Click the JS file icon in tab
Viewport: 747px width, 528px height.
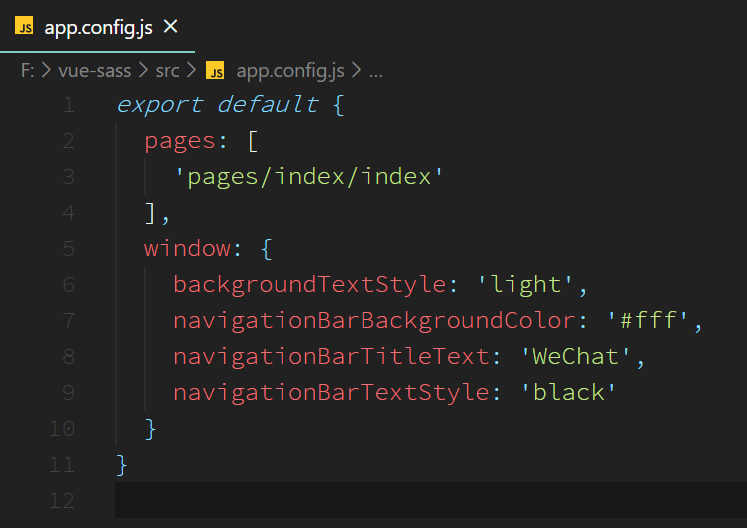pyautogui.click(x=24, y=26)
